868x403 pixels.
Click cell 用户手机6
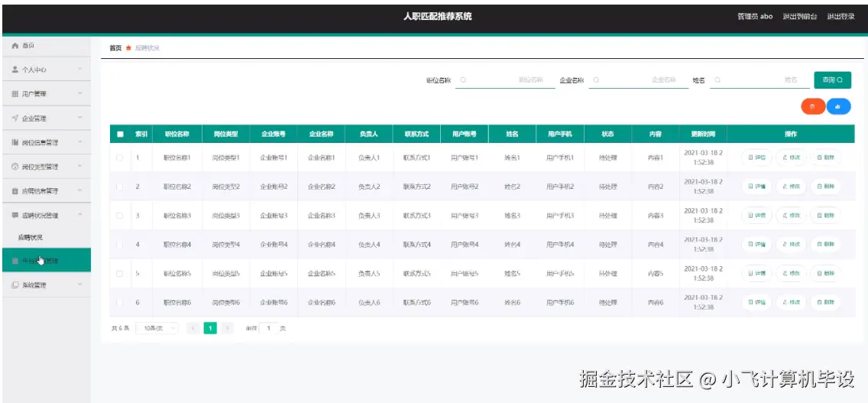coord(560,303)
